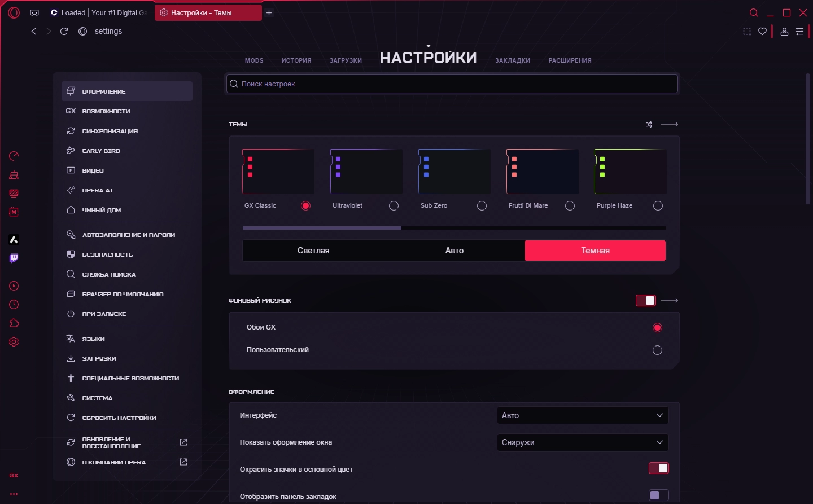The image size is (813, 504).
Task: Open the three-dots sidebar setup menu
Action: click(14, 494)
